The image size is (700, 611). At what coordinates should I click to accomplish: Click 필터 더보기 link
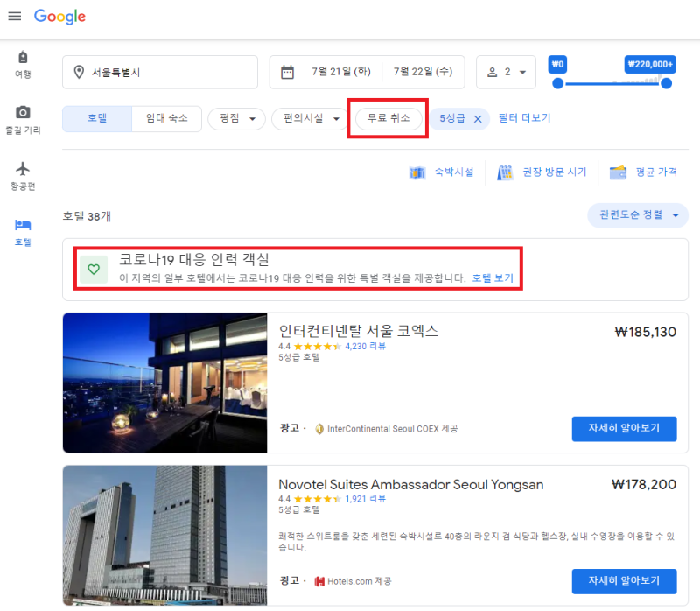[x=524, y=118]
